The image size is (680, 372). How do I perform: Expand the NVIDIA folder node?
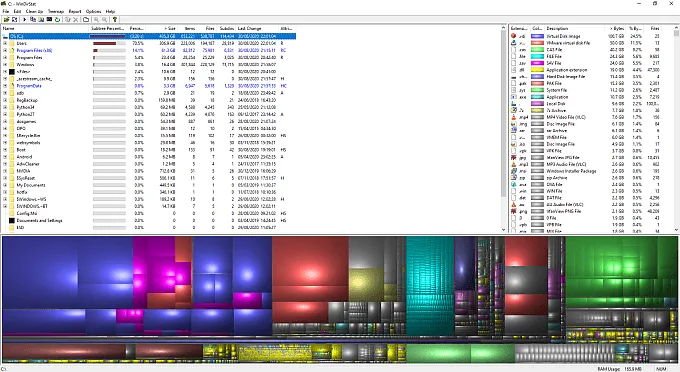click(x=5, y=171)
